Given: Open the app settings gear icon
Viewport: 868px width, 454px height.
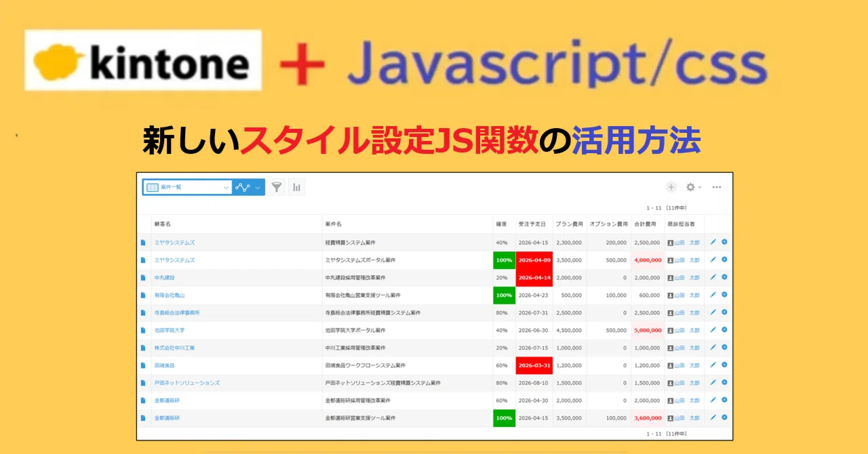Looking at the screenshot, I should click(x=691, y=187).
